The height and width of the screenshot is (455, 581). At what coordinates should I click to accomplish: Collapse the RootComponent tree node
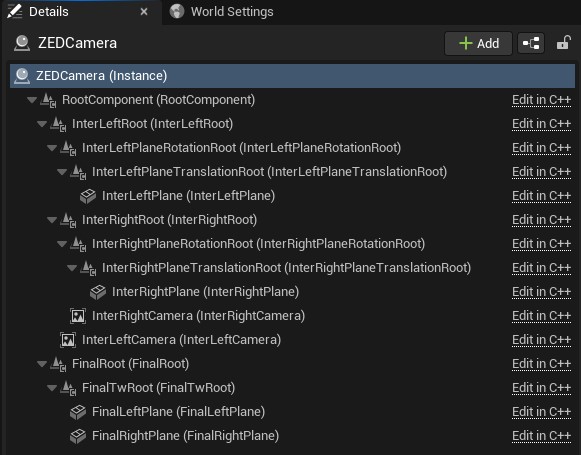pyautogui.click(x=32, y=100)
